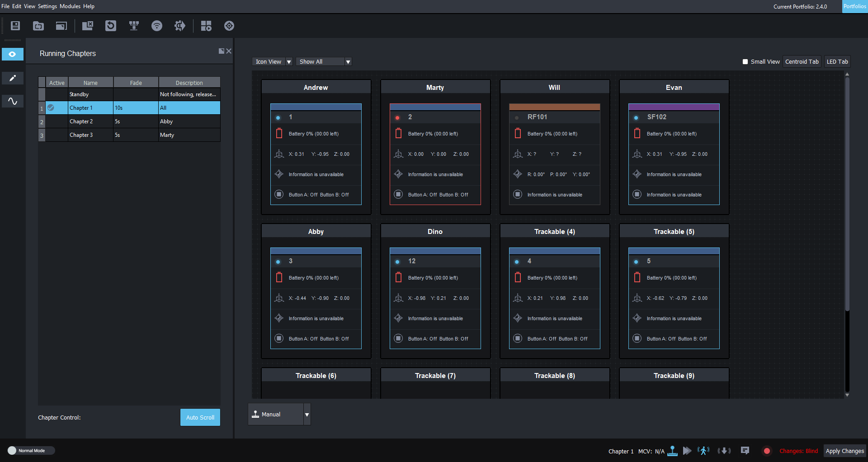Toggle the active checkmark for Chapter 1
Image resolution: width=868 pixels, height=462 pixels.
pyautogui.click(x=51, y=108)
